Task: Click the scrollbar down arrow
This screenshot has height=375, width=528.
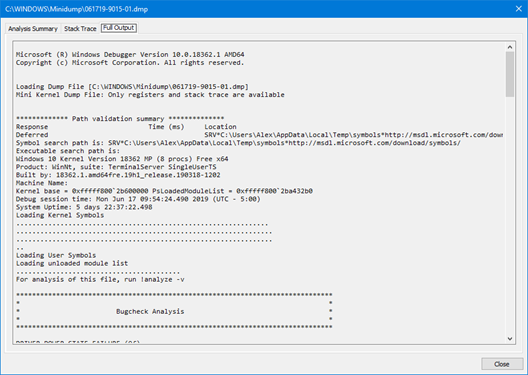Action: (x=509, y=339)
